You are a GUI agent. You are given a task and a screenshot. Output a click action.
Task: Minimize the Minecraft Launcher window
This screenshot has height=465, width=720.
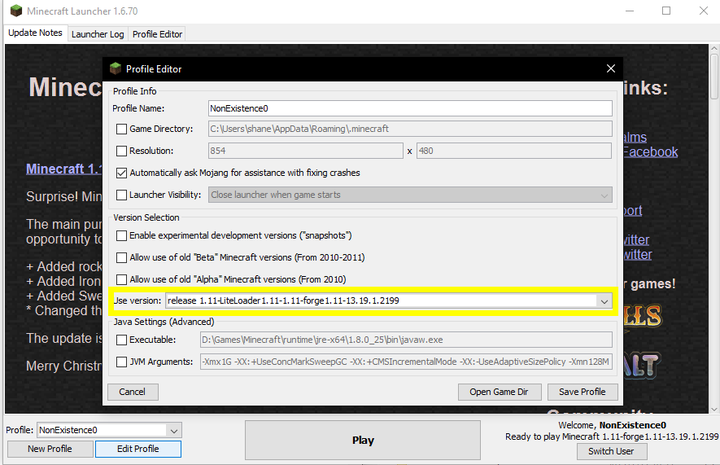[x=630, y=11]
